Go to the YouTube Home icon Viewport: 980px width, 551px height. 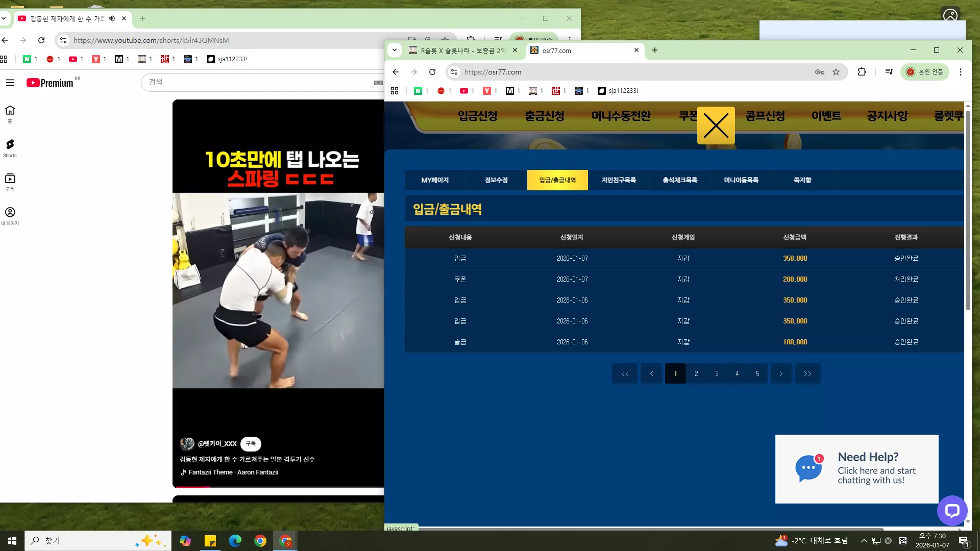[10, 114]
